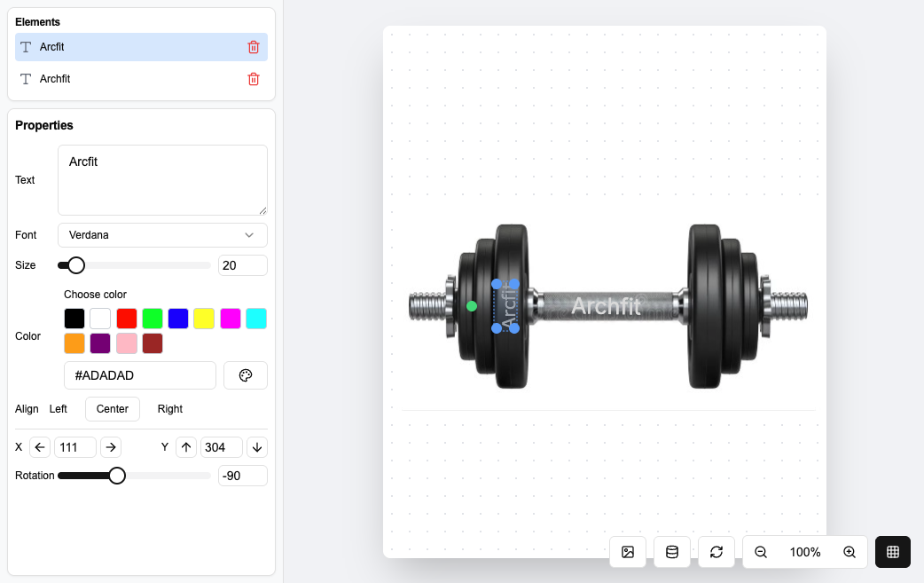Click the refresh/reset icon button
924x583 pixels.
pyautogui.click(x=716, y=552)
